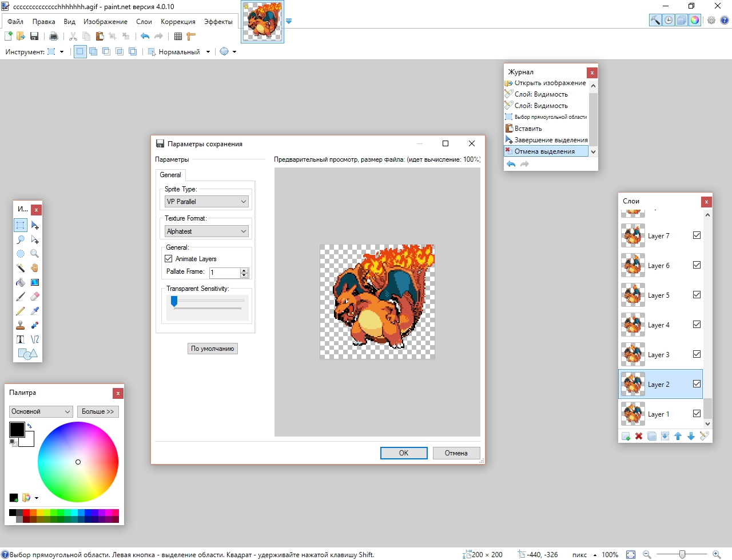
Task: Click the Save icon in toolbar
Action: pyautogui.click(x=34, y=37)
